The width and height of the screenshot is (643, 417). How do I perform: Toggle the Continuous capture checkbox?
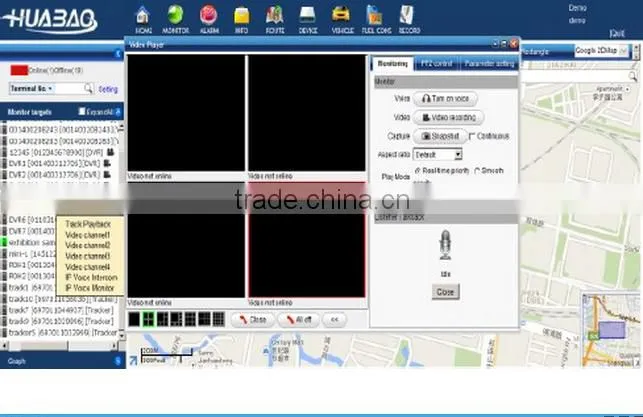(x=472, y=136)
